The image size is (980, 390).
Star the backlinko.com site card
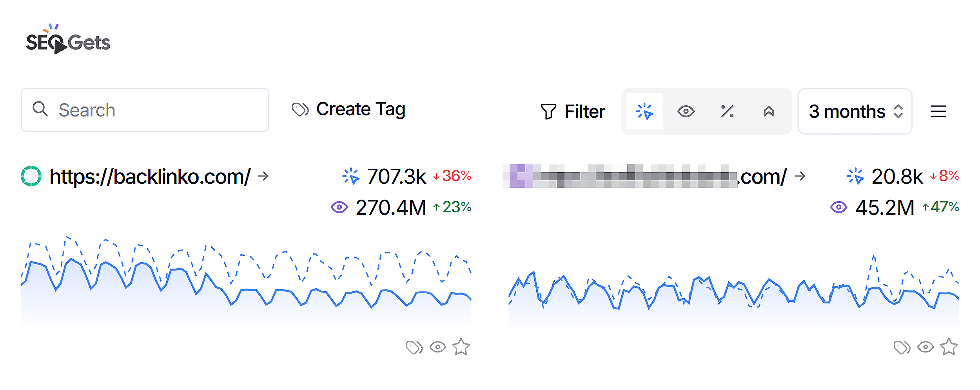[461, 347]
